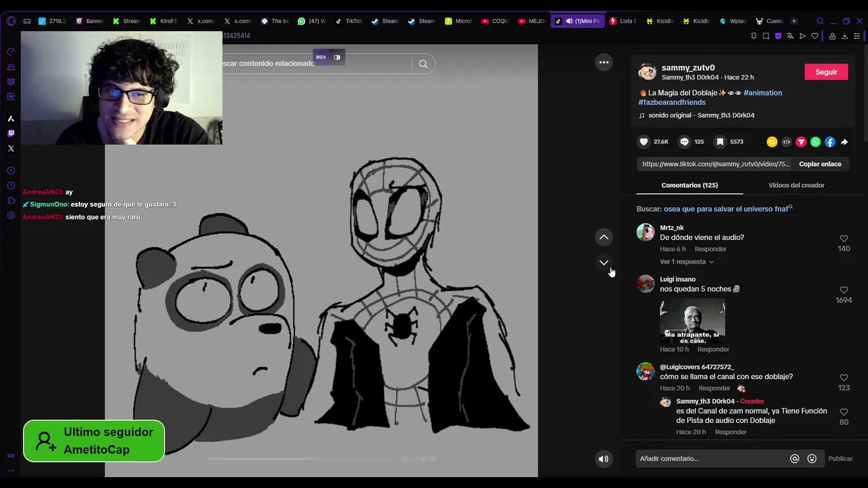868x488 pixels.
Task: Expand 'Ver 1 respuesta' under Mrtz_nk comment
Action: pos(686,262)
